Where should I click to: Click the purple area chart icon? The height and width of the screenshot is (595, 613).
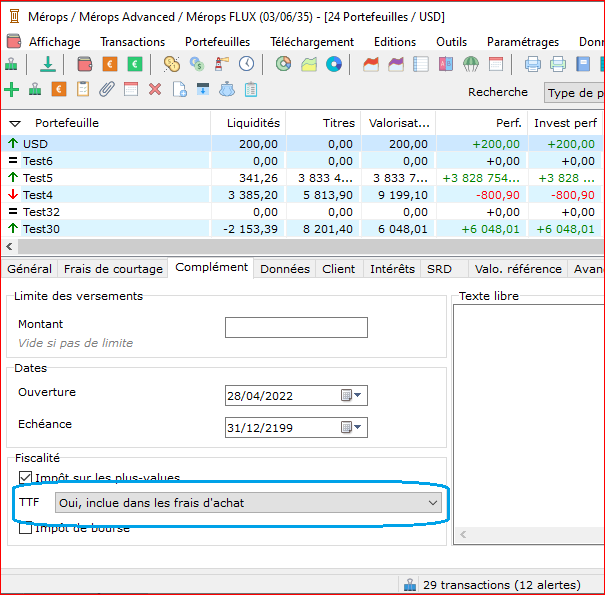(x=396, y=64)
